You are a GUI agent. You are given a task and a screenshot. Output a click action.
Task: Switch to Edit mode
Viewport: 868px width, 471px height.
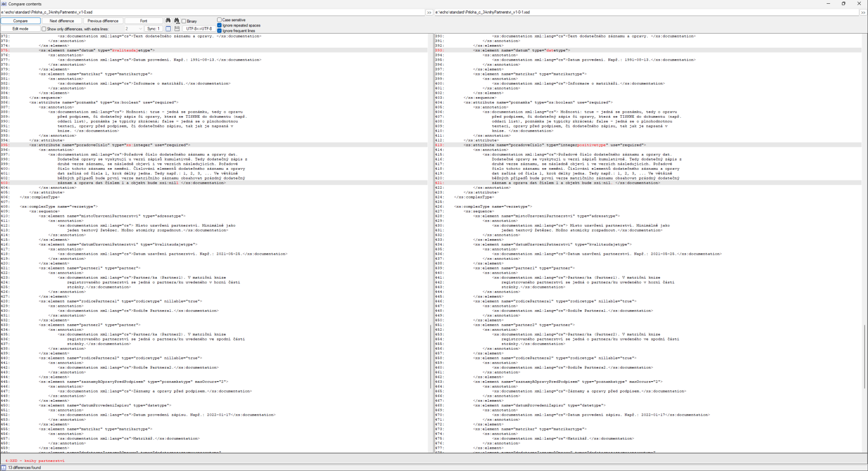tap(21, 29)
